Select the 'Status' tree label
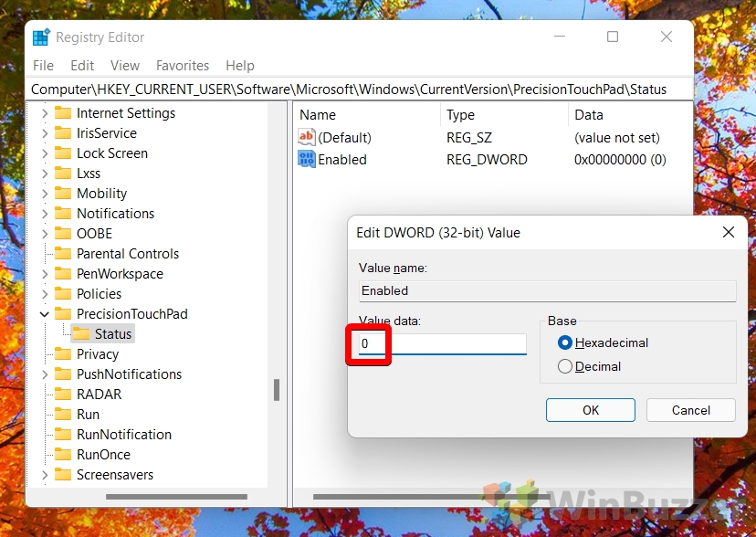Screen dimensions: 756x537 click(x=113, y=334)
